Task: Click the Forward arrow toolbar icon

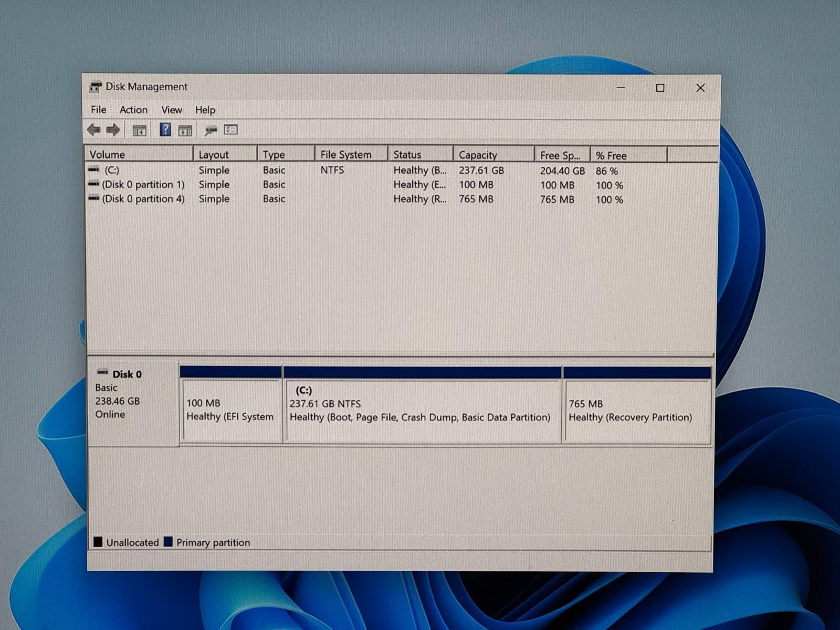Action: (113, 130)
